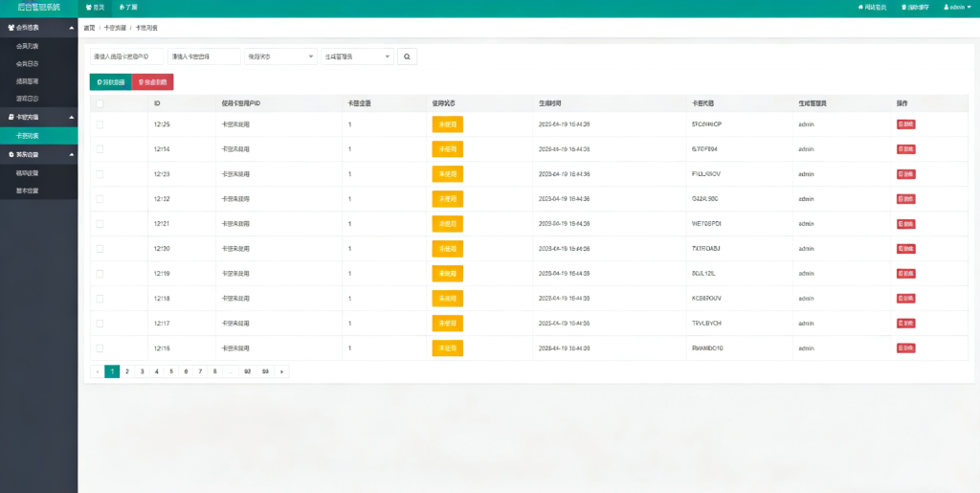The image size is (980, 493).
Task: Go to page 2 in pagination
Action: [x=127, y=371]
